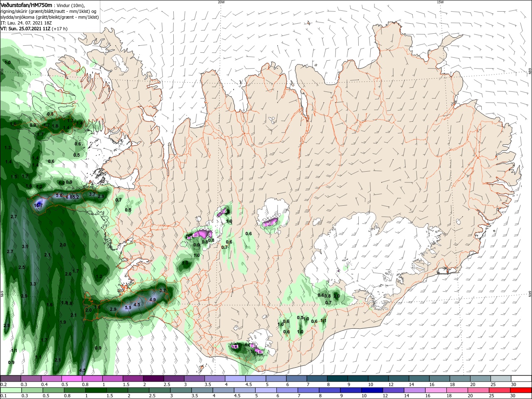Pick the pale green 0.1 swatch in lower scale
The height and width of the screenshot is (399, 532).
tap(11, 390)
